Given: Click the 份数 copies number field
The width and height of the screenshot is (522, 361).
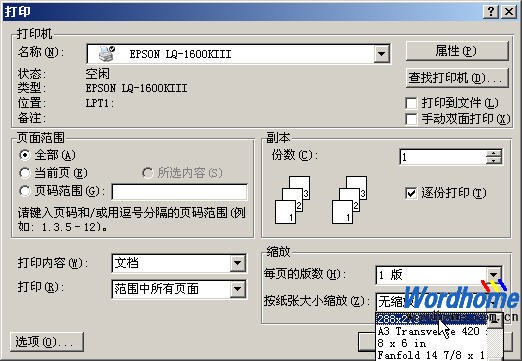Looking at the screenshot, I should point(443,157).
